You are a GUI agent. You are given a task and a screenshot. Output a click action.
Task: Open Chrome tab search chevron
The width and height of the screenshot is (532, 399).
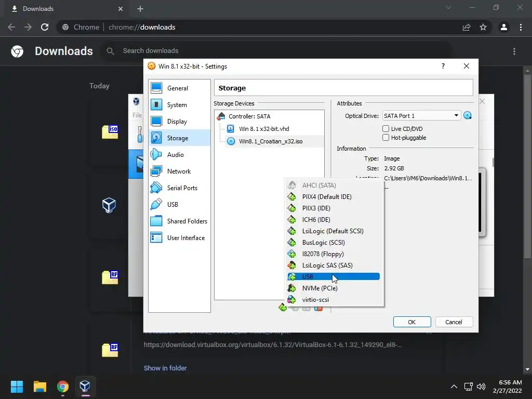click(x=448, y=7)
